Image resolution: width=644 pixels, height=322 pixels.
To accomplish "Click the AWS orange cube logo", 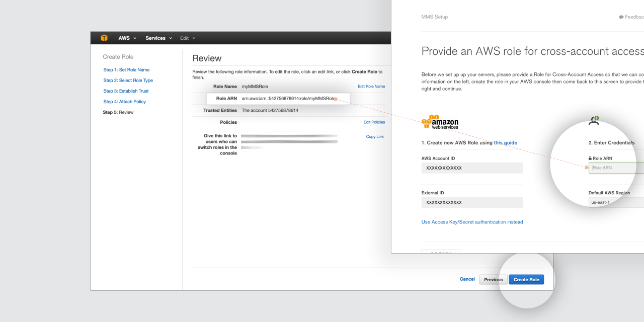I will pyautogui.click(x=104, y=38).
